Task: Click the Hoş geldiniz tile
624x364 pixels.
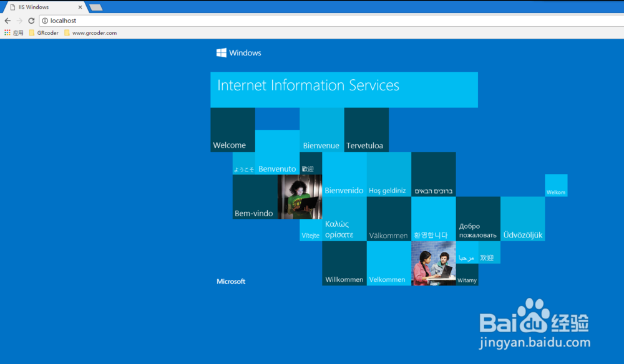Action: coord(389,175)
